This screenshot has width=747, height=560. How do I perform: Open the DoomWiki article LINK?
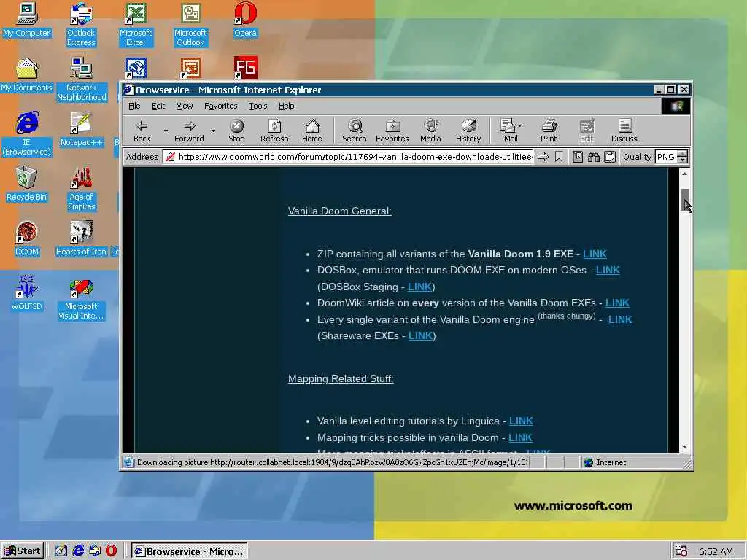[x=617, y=303]
